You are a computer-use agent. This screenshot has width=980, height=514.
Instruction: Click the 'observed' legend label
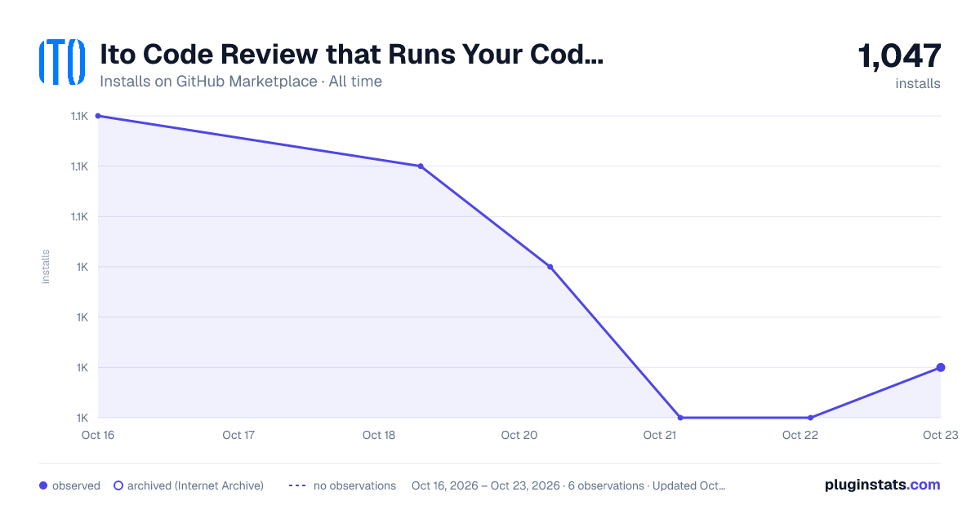(x=76, y=485)
